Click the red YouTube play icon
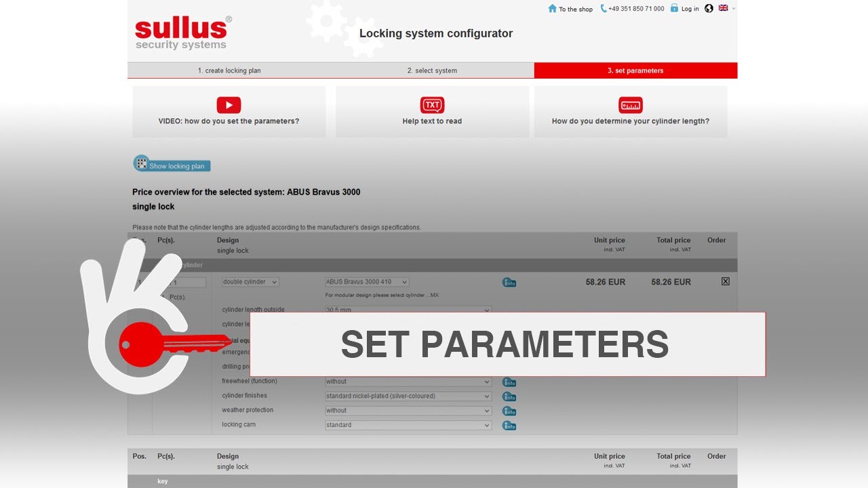 tap(229, 105)
